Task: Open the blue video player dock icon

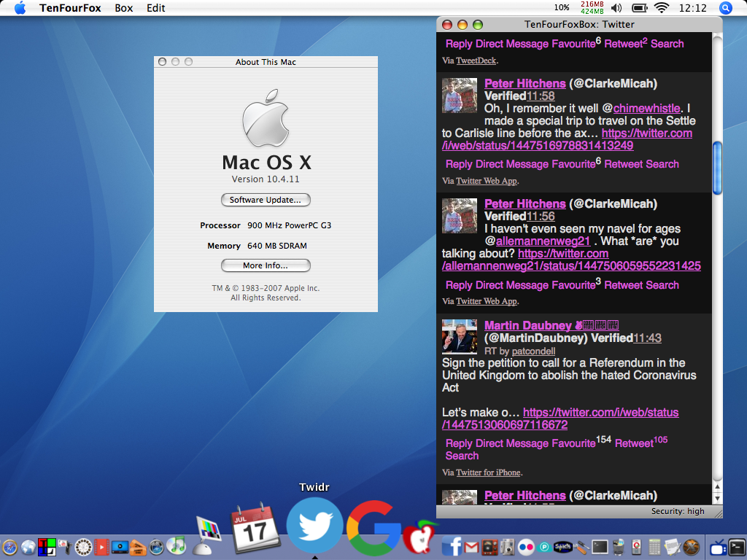Action: (120, 547)
